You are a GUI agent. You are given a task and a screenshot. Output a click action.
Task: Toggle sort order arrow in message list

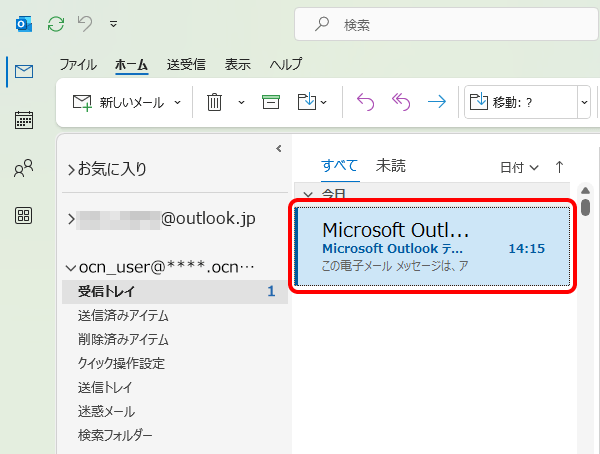[559, 167]
